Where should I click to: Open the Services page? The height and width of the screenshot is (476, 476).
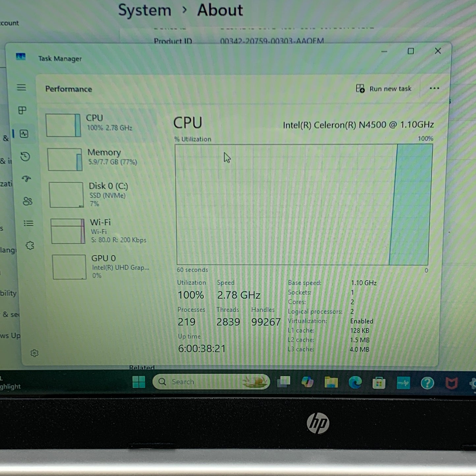tap(30, 245)
